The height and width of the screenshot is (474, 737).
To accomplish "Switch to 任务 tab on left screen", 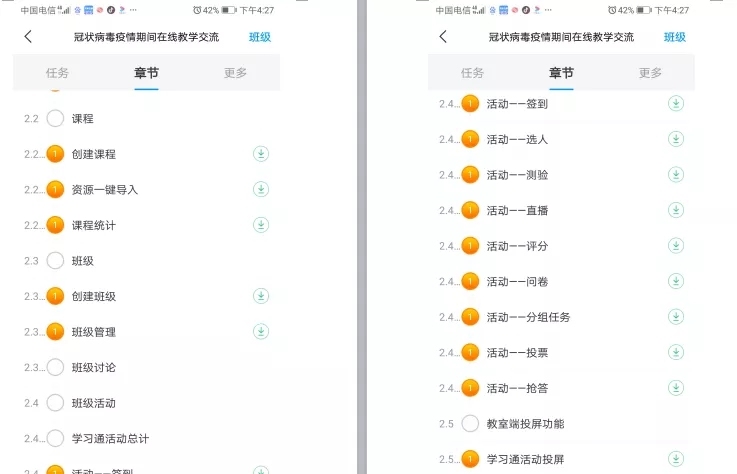I will click(x=57, y=73).
